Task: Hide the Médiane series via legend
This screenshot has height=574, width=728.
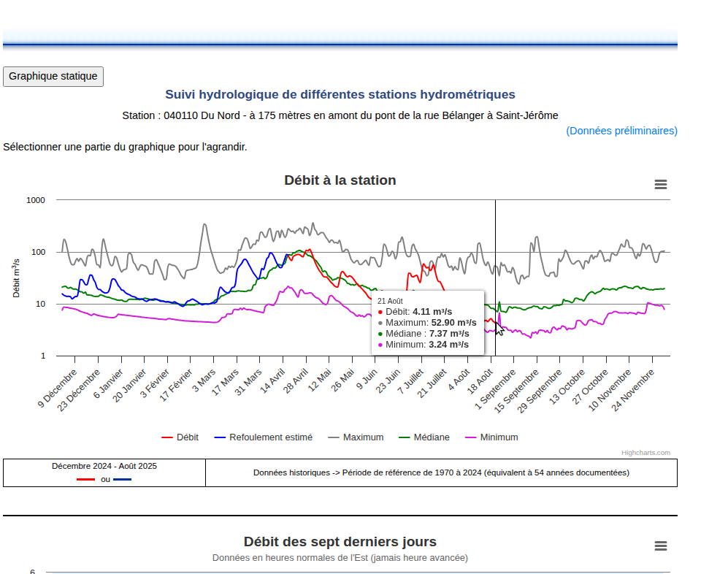Action: (x=424, y=437)
